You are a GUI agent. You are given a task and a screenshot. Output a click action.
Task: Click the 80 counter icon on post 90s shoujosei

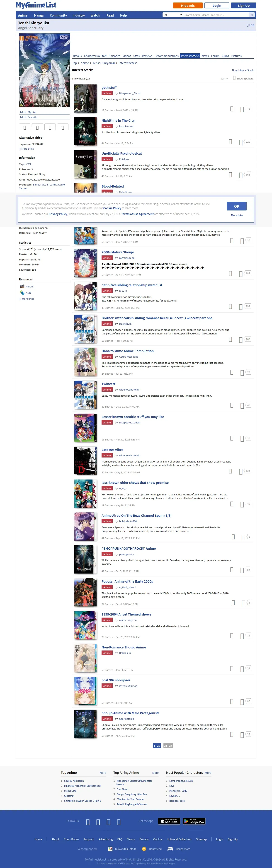coord(248,701)
